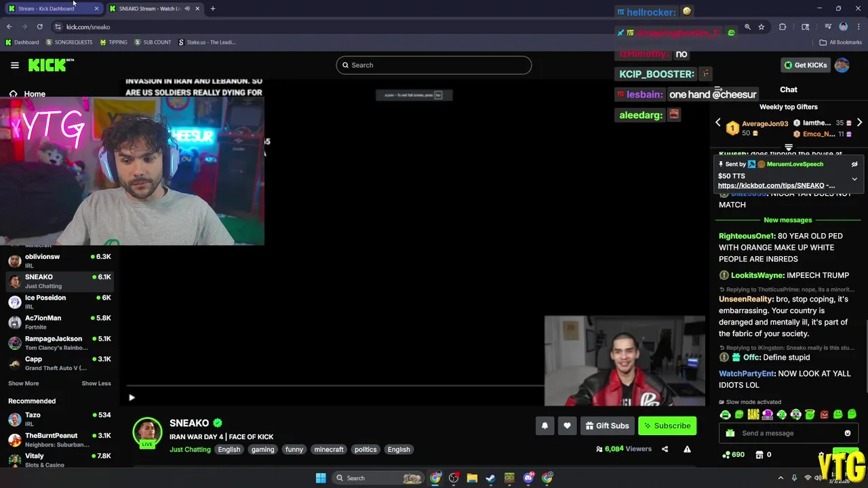Open Discord from the taskbar
The width and height of the screenshot is (868, 488).
coord(528,478)
